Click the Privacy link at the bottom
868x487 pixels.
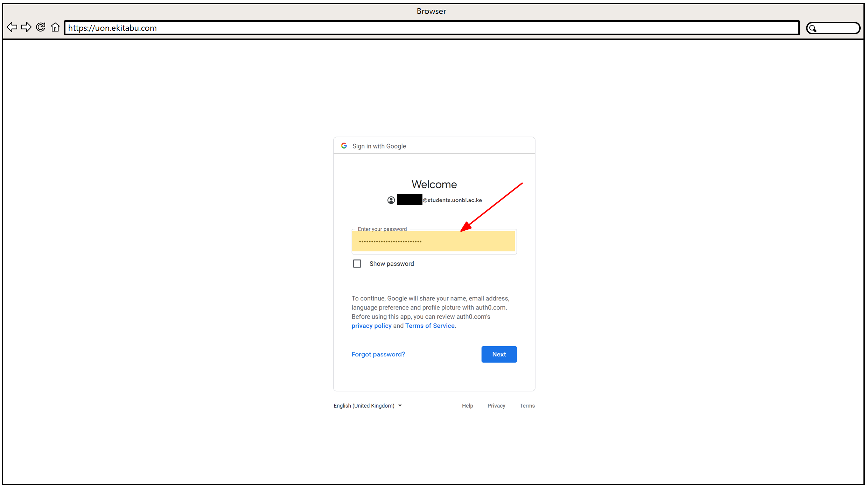point(496,405)
